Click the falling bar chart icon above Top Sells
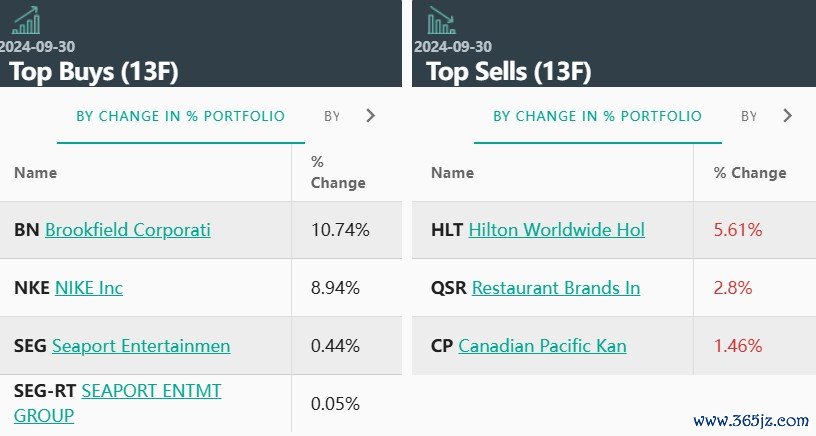The image size is (816, 436). (x=441, y=20)
